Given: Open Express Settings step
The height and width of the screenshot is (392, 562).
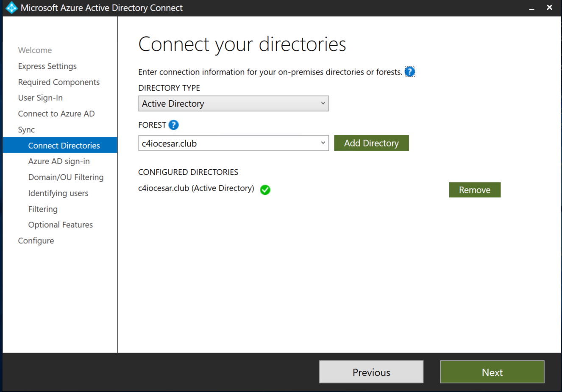Looking at the screenshot, I should click(x=47, y=66).
